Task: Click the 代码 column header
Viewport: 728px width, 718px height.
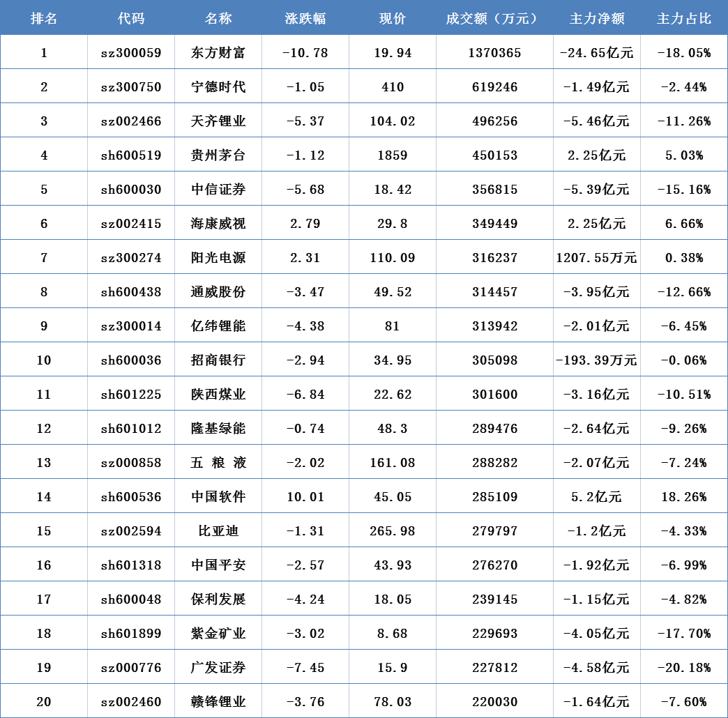Action: pos(131,18)
